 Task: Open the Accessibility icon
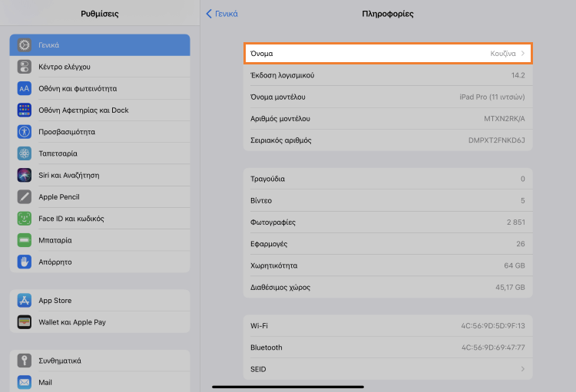coord(25,131)
